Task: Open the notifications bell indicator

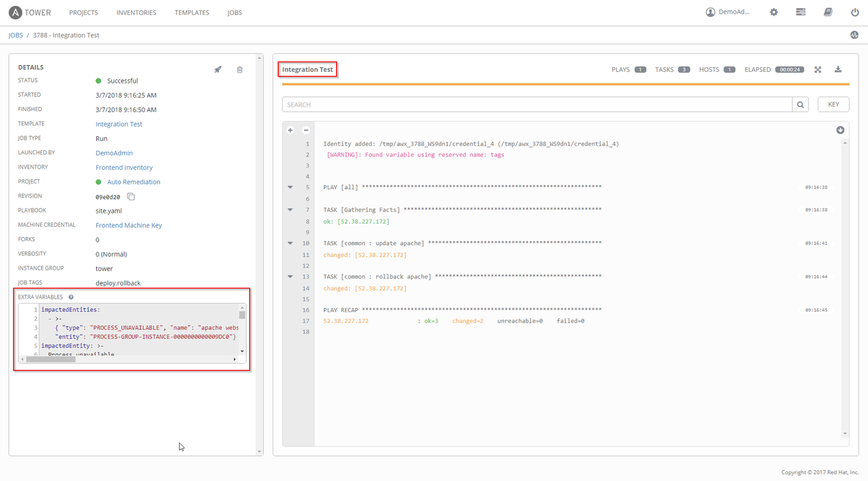Action: (854, 35)
